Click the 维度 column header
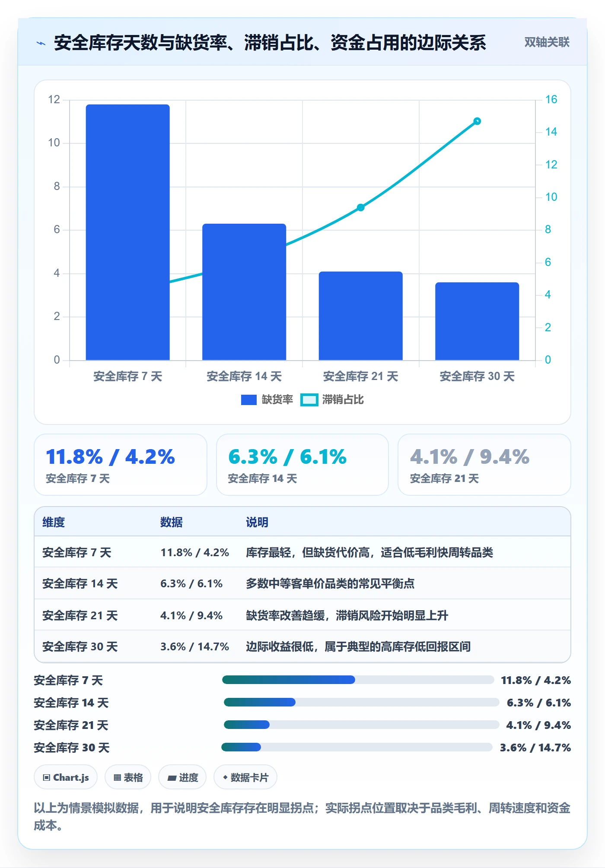The image size is (605, 868). point(54,522)
